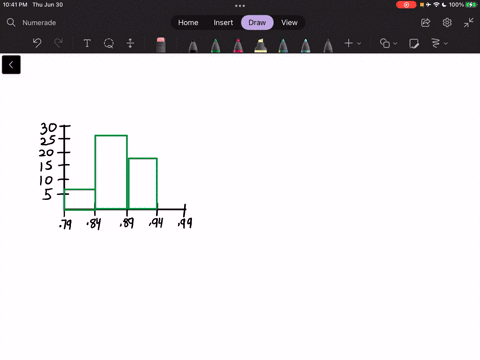Tap the red screen recording indicator

click(406, 5)
